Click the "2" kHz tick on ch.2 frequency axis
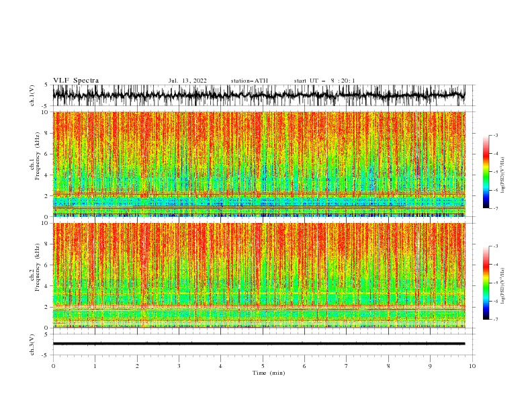 pos(47,307)
